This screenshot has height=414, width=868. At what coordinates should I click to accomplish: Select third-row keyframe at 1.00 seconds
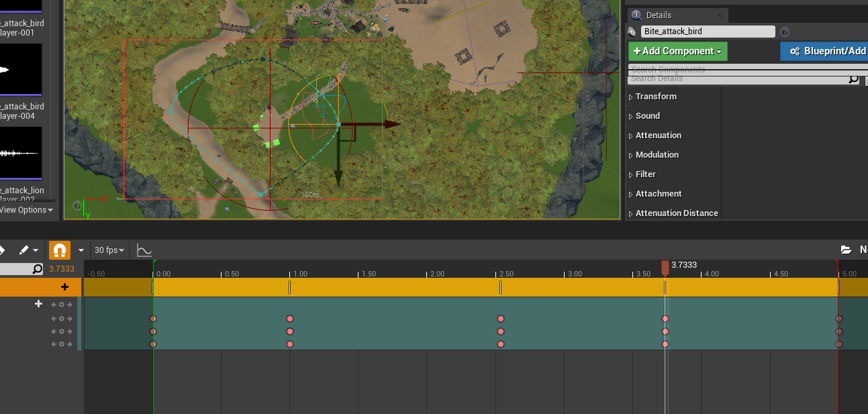tap(290, 344)
